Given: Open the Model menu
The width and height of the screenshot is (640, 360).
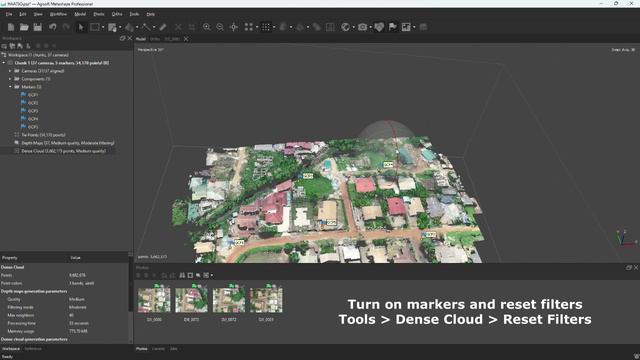Looking at the screenshot, I should click(80, 14).
